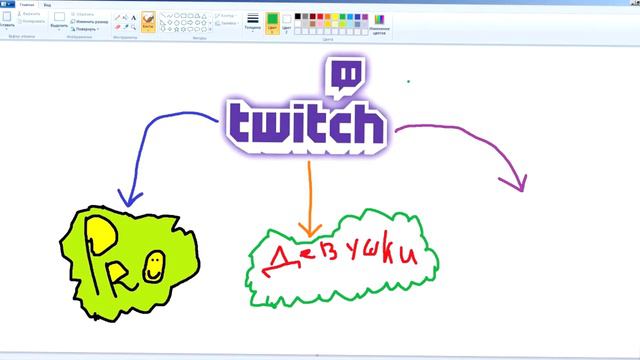The height and width of the screenshot is (360, 640).
Task: Select the Pencil tool
Action: click(x=118, y=17)
